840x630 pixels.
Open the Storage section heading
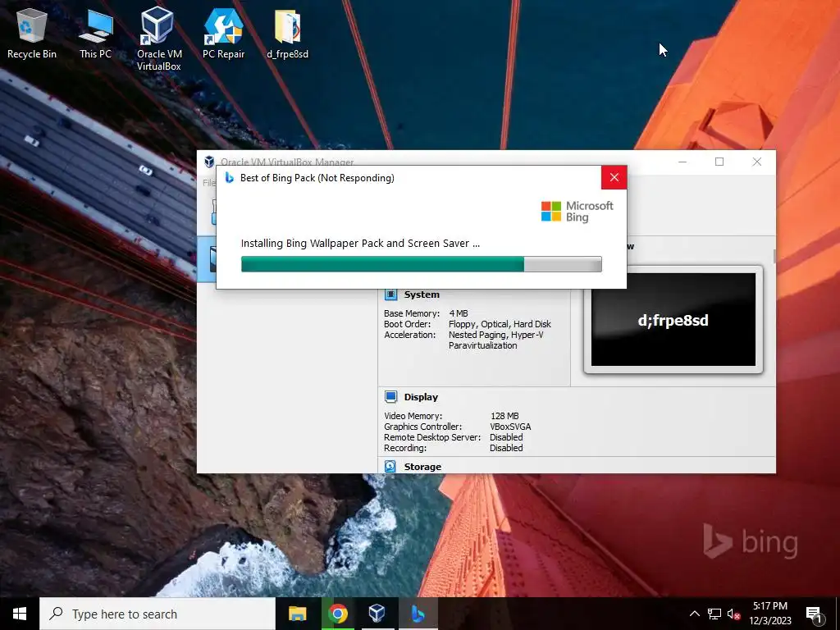422,467
